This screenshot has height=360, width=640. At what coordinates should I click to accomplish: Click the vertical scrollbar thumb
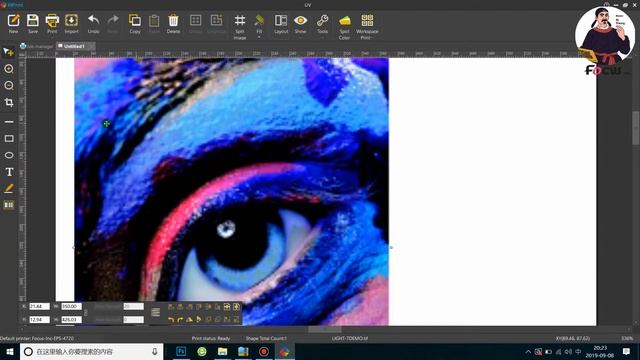pyautogui.click(x=636, y=128)
